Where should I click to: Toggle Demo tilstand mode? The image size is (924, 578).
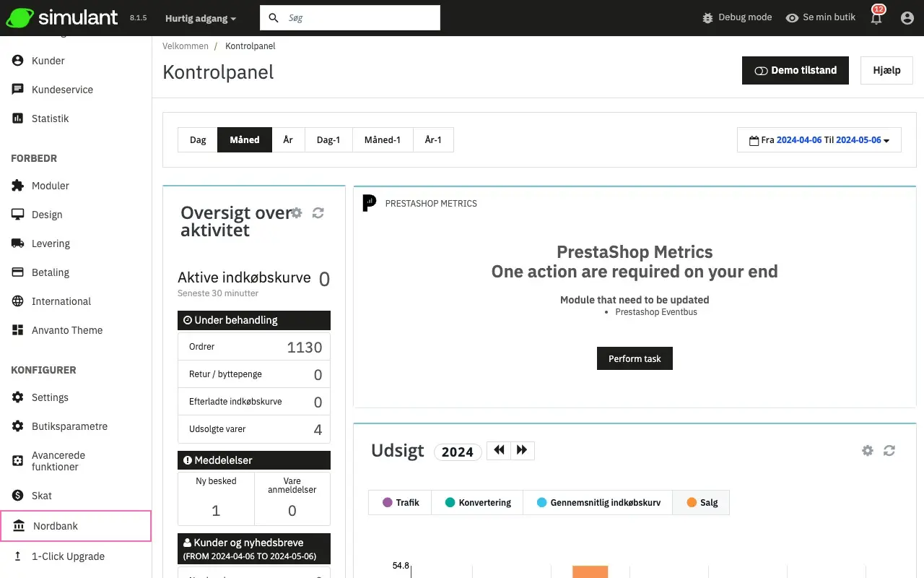tap(795, 70)
